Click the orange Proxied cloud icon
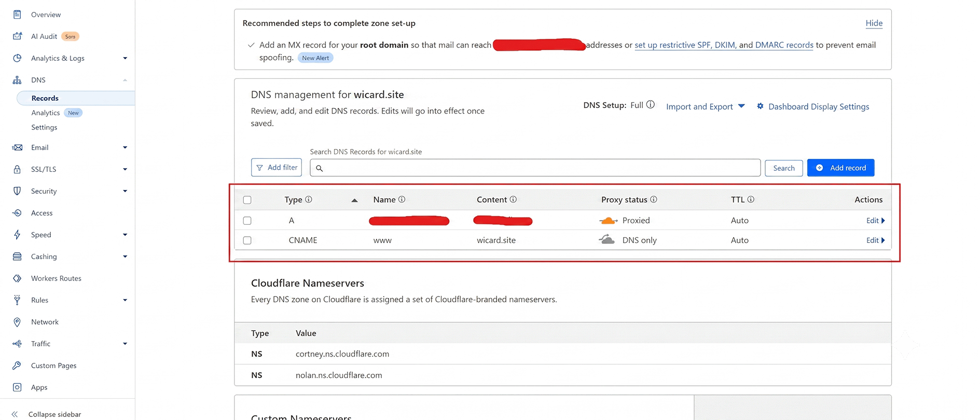 click(608, 221)
